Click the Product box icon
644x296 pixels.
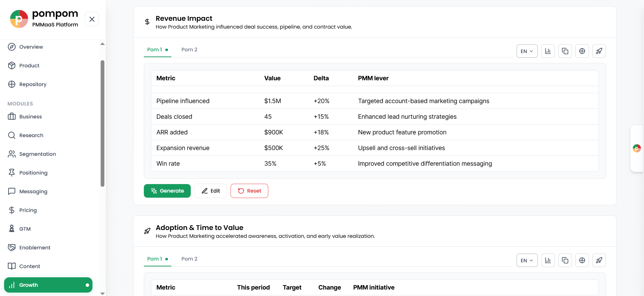pos(12,66)
